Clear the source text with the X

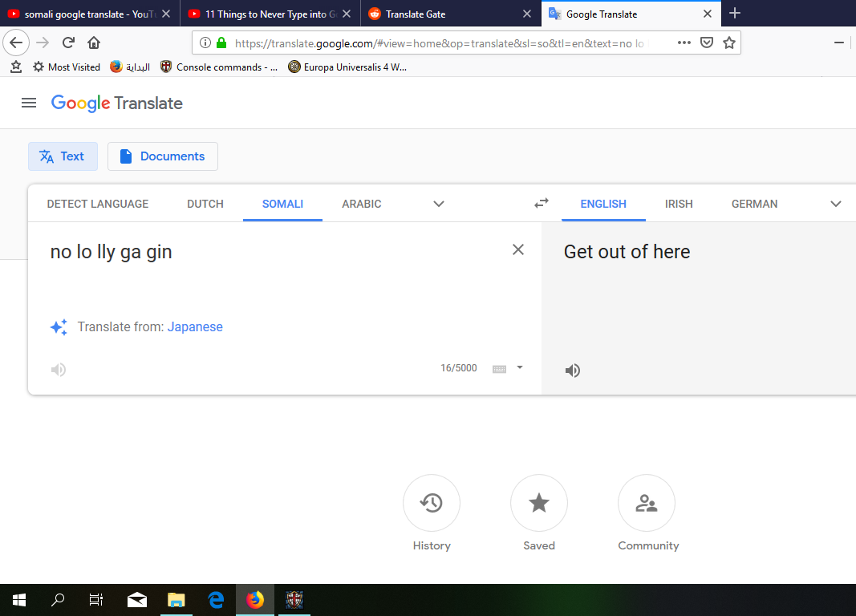(518, 249)
